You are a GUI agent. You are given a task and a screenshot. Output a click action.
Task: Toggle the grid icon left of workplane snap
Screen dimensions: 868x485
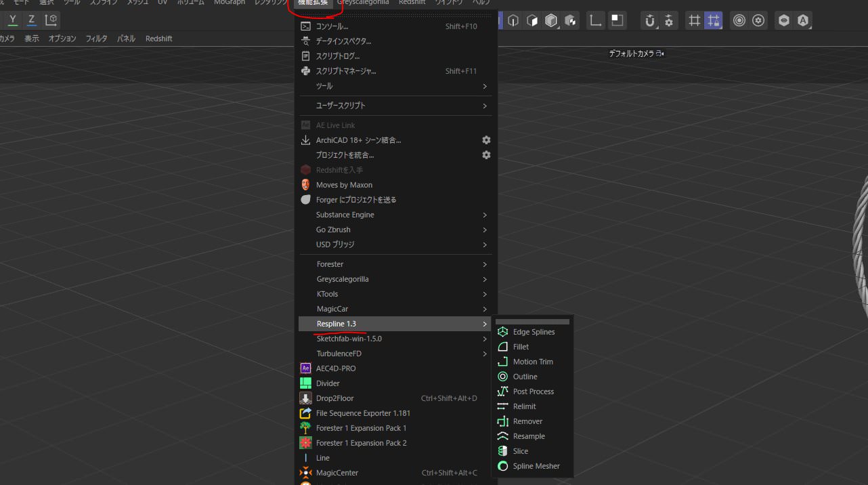pos(694,21)
